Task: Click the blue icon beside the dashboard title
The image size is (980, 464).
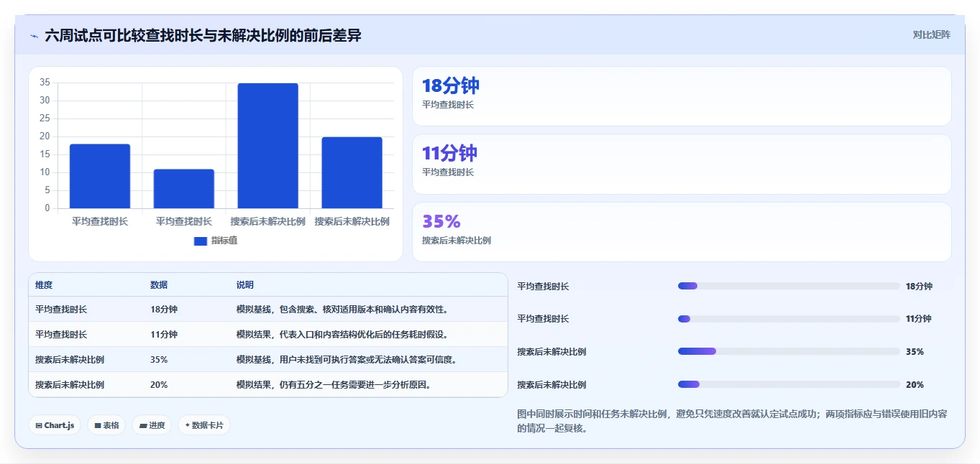Action: [34, 36]
